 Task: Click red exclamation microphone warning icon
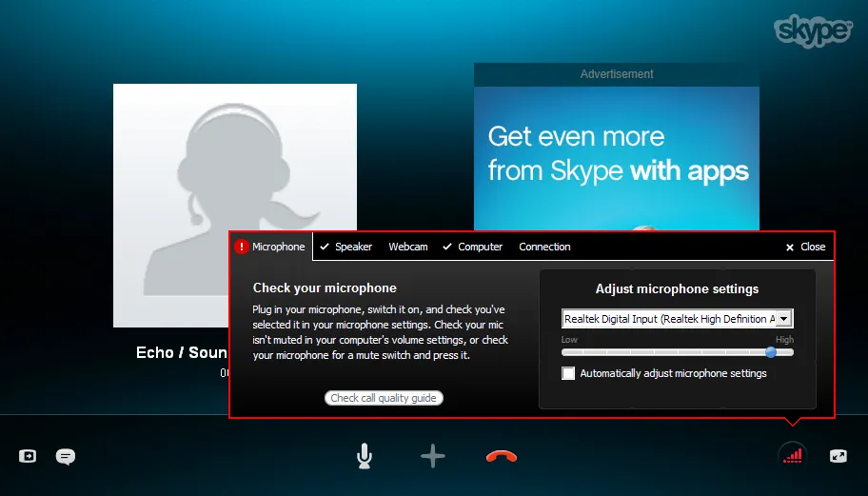[242, 247]
